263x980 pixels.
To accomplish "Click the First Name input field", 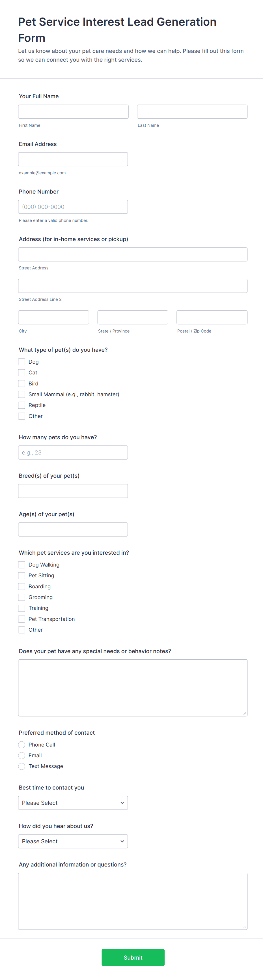I will 73,112.
